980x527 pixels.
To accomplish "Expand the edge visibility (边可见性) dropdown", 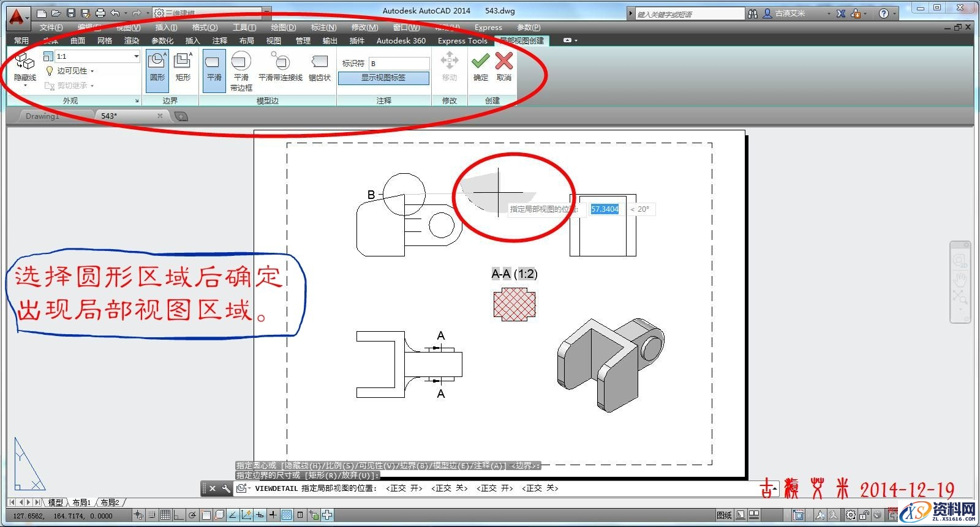I will click(x=92, y=71).
